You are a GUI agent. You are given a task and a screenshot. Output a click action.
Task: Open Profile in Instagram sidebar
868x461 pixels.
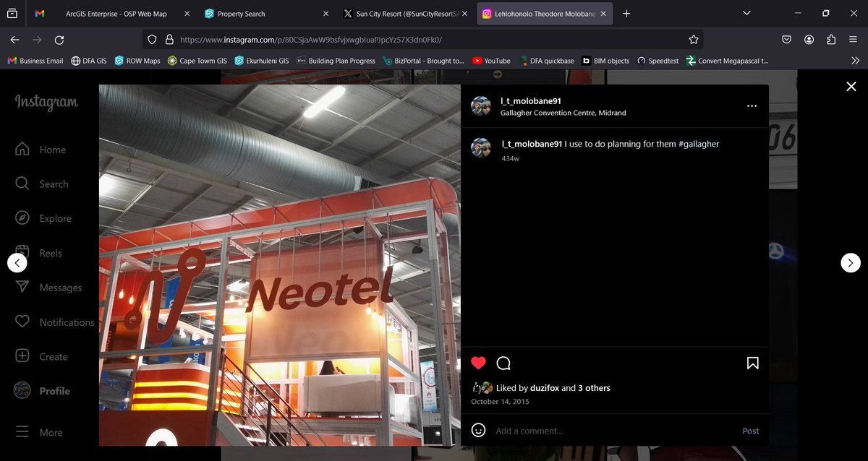pyautogui.click(x=43, y=390)
